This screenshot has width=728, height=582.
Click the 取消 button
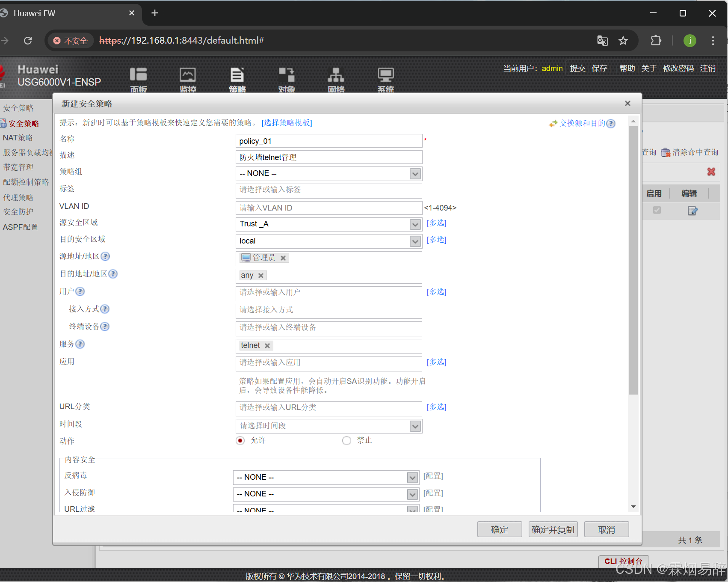[x=607, y=530]
